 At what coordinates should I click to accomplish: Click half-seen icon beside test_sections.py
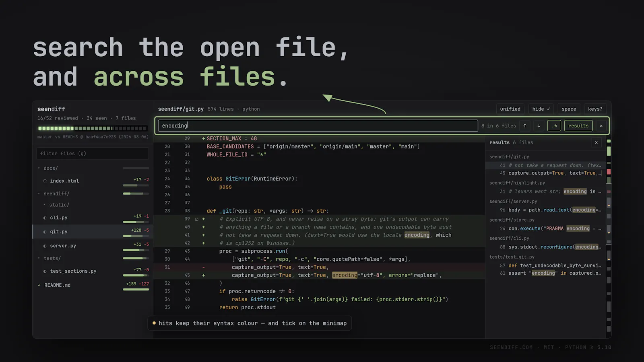(x=45, y=271)
